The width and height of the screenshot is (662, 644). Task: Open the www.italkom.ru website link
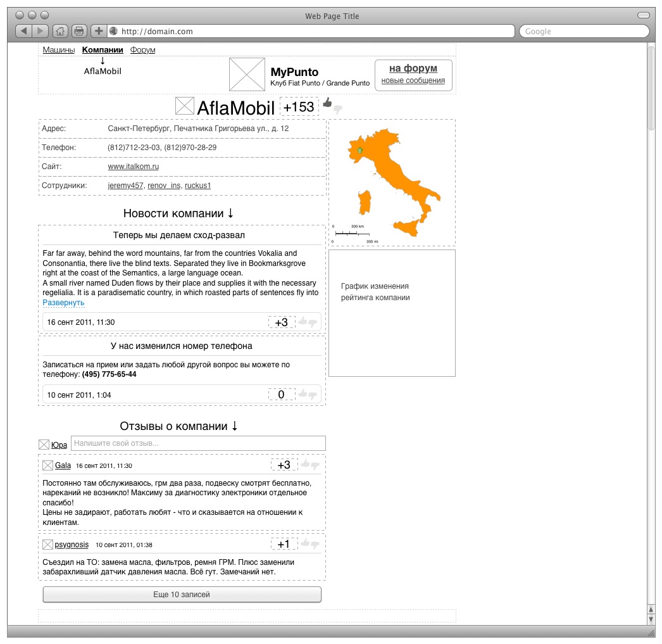pyautogui.click(x=133, y=167)
